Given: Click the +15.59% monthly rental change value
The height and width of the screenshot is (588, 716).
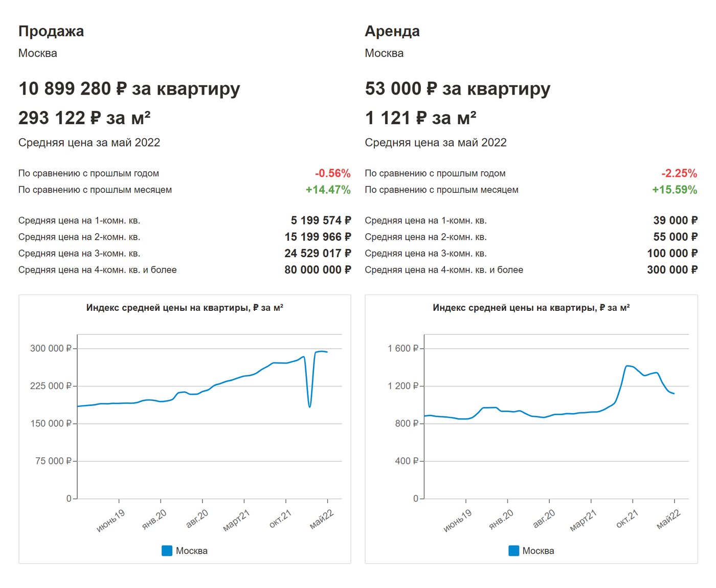Looking at the screenshot, I should click(674, 190).
